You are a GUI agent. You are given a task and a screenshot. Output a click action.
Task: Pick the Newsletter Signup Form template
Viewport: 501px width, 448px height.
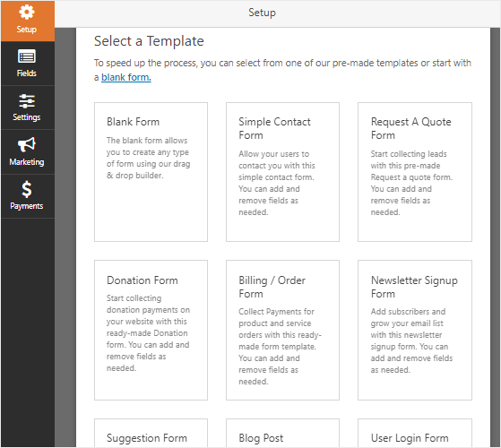pos(415,330)
